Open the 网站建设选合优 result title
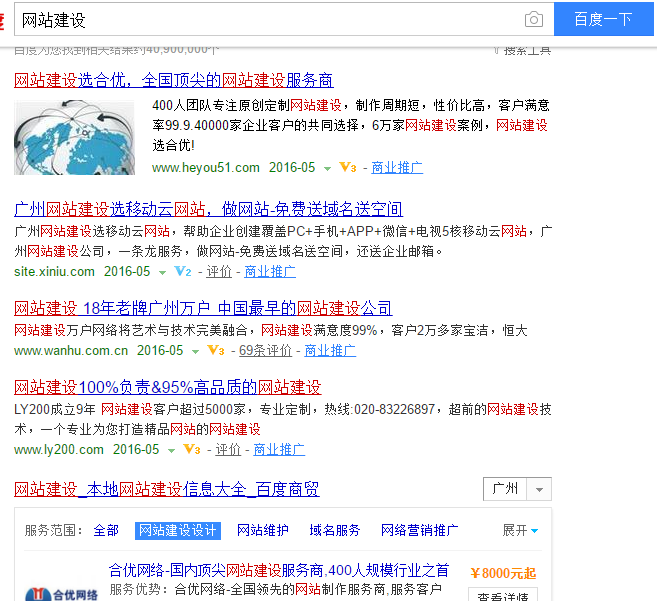657x601 pixels. (173, 80)
